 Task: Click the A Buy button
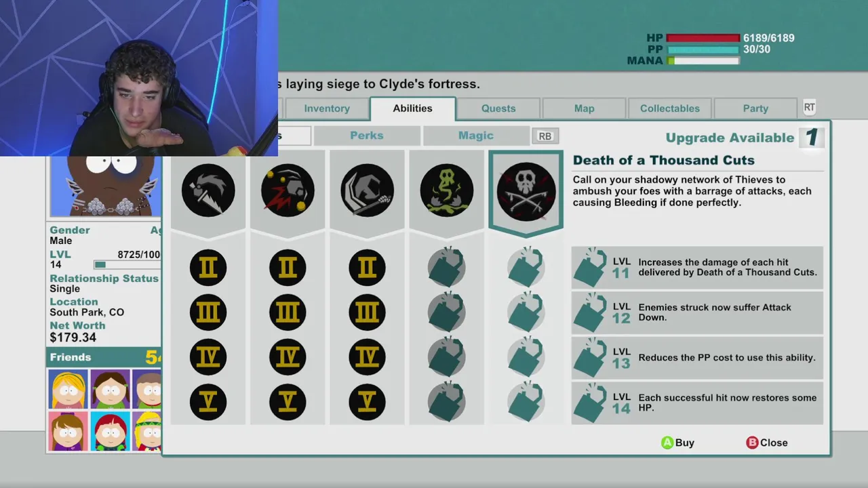click(x=677, y=443)
